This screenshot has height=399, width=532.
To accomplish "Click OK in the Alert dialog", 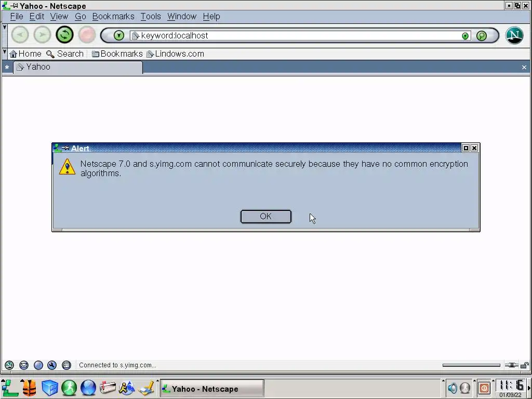I will click(x=265, y=217).
